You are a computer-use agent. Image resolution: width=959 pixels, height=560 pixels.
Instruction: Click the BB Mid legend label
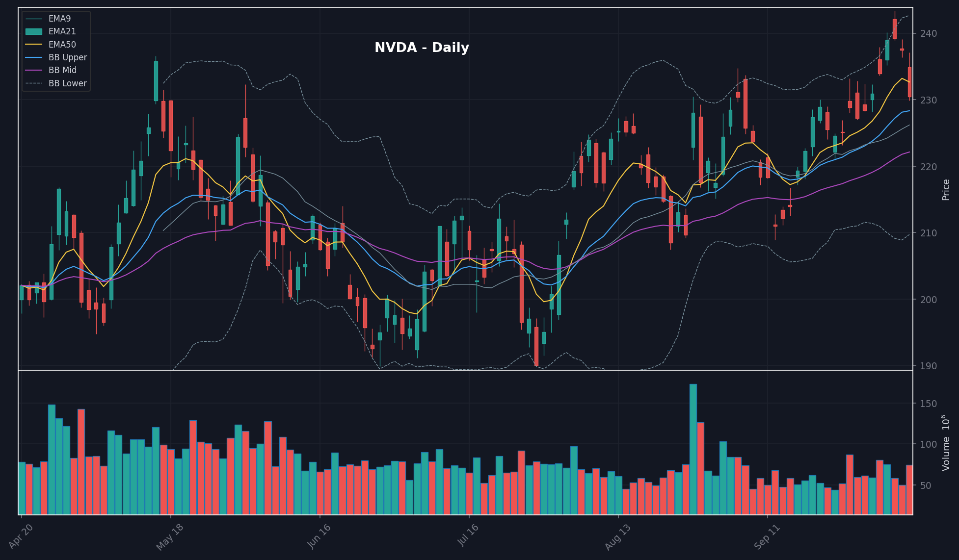point(62,70)
